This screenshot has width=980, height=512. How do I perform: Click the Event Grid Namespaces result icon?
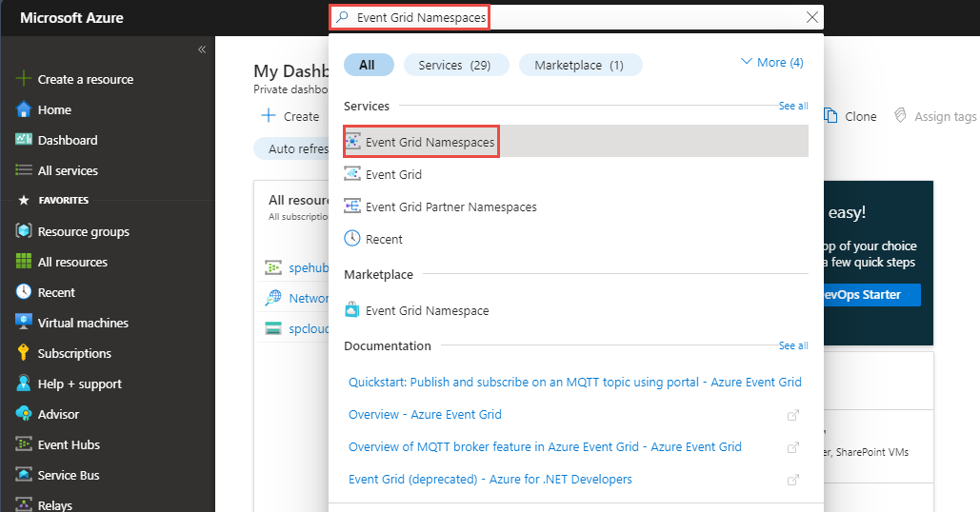click(x=352, y=142)
